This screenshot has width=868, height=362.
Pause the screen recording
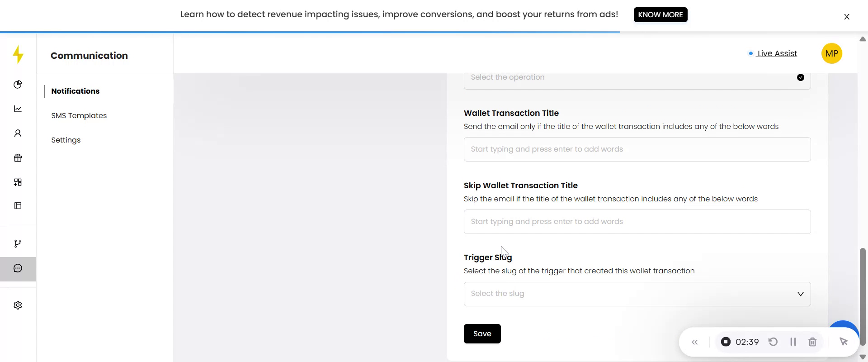793,342
